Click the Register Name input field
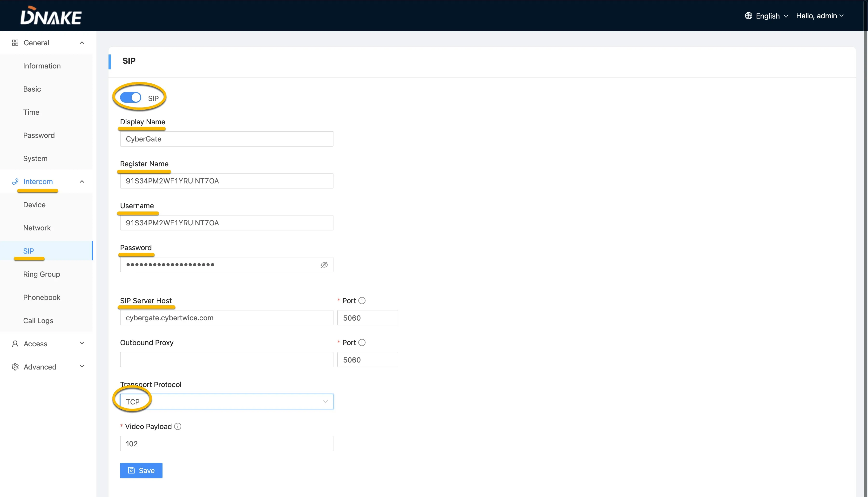Image resolution: width=868 pixels, height=497 pixels. coord(226,181)
